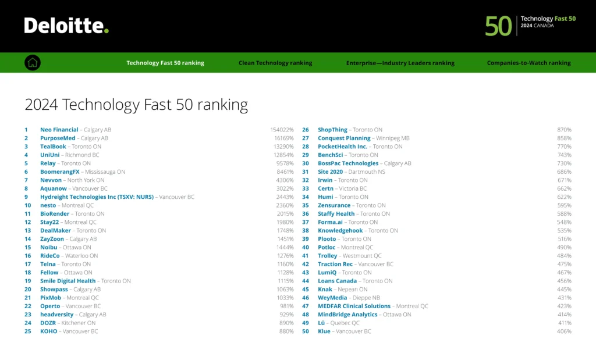Click the Lü company link
The height and width of the screenshot is (364, 596).
(x=321, y=323)
